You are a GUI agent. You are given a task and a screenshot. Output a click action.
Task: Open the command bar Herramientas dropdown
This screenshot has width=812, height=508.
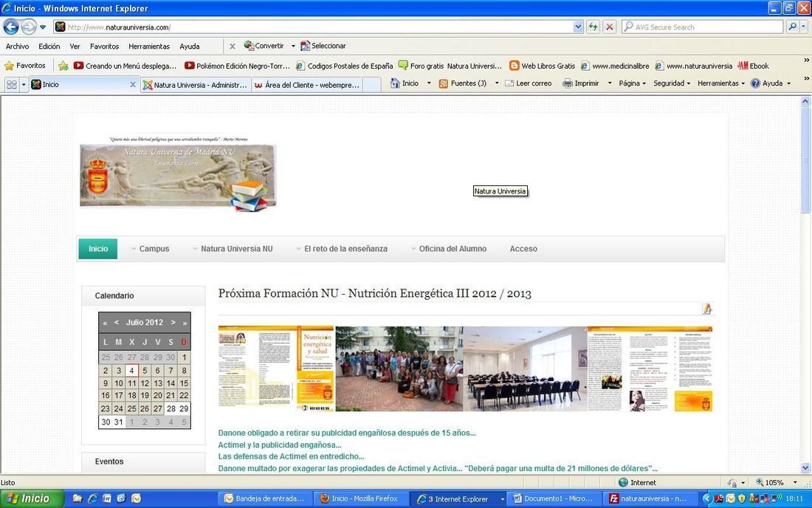tap(721, 83)
